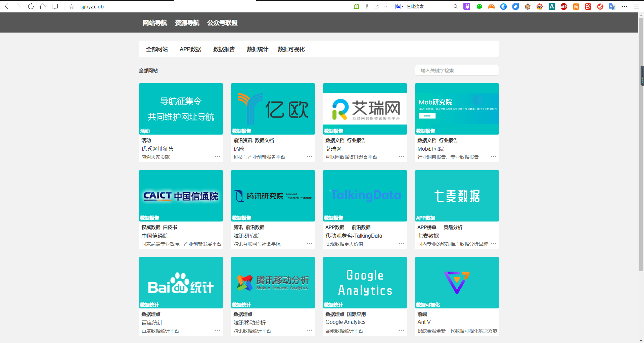Focus the 输入关键字检索 search field
Screen dimensions: 644x343
457,70
